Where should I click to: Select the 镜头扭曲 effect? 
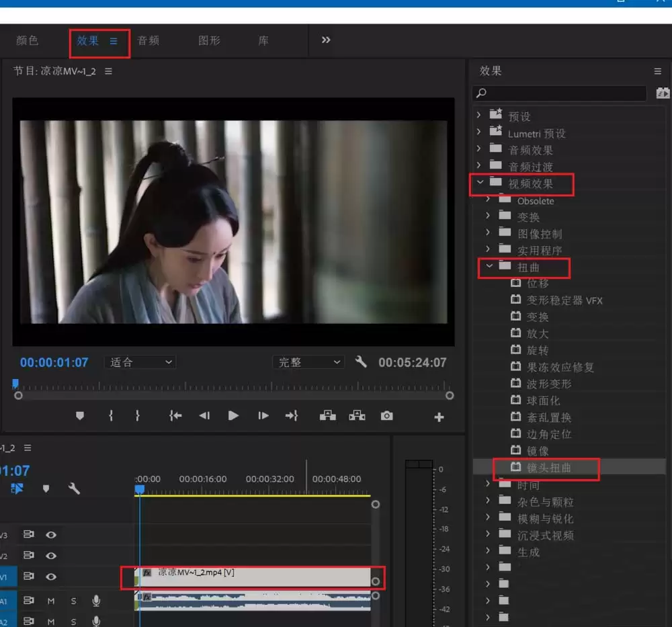pos(548,468)
